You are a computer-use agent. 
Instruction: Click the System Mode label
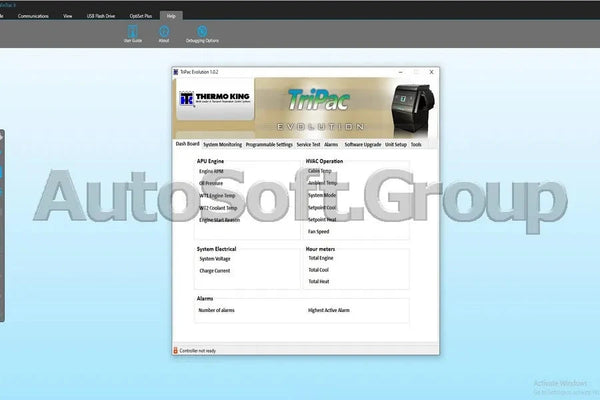(x=322, y=195)
